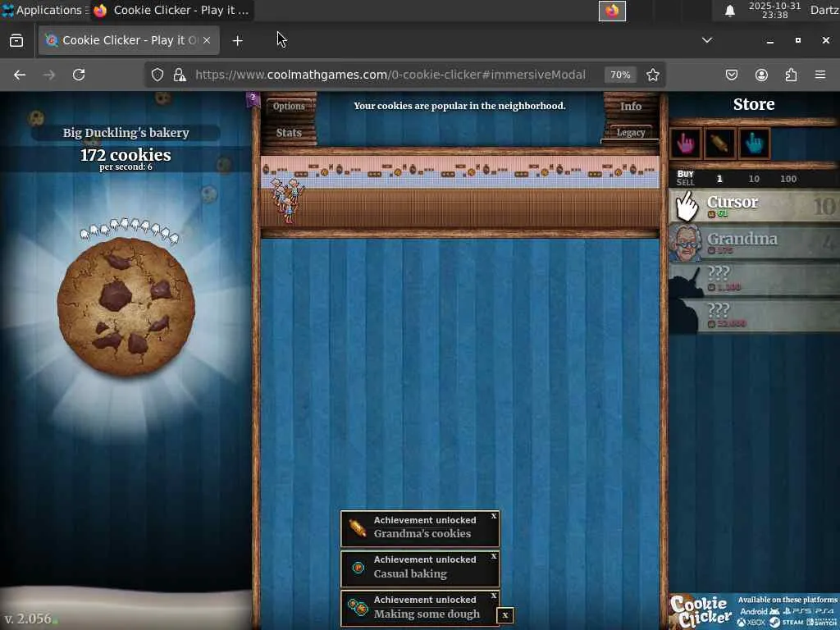
Task: Open the Legacy panel
Action: pos(631,132)
